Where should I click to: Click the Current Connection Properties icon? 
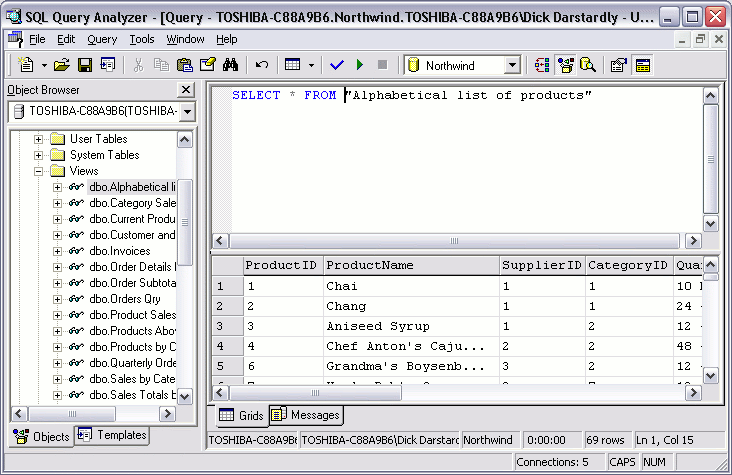tap(619, 65)
